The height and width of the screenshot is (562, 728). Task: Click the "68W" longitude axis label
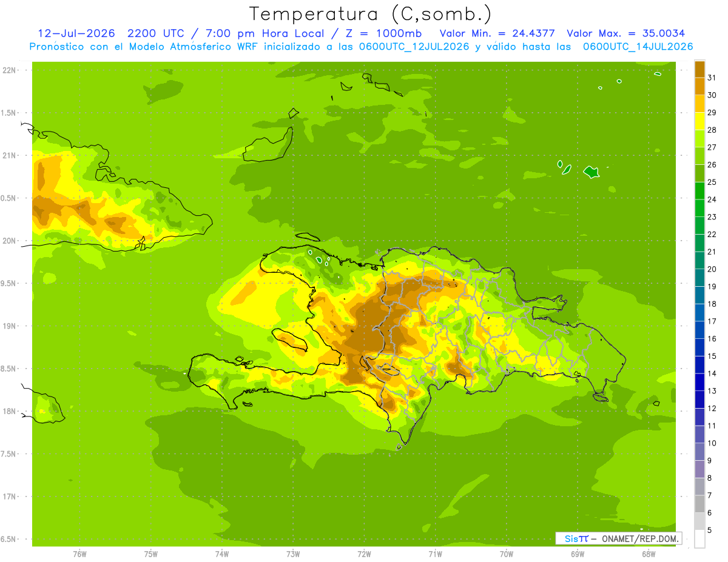pos(649,554)
